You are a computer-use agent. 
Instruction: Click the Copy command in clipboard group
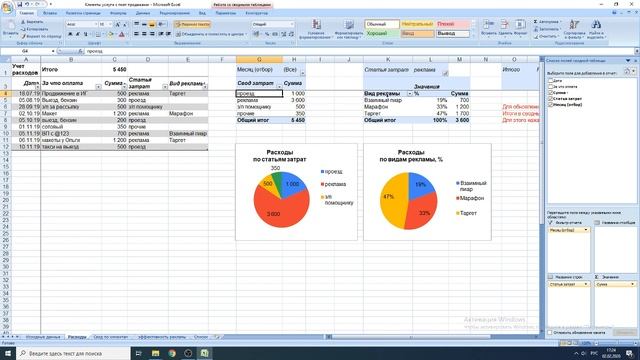click(x=34, y=29)
